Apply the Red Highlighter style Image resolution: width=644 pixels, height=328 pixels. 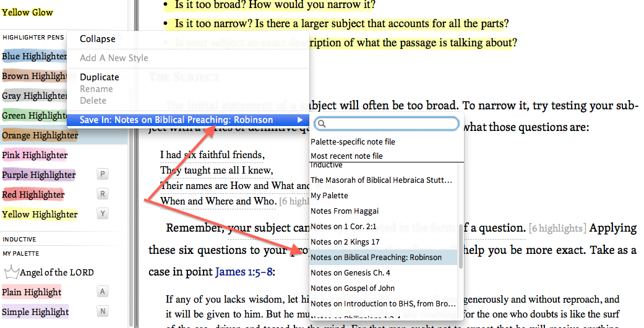(33, 195)
